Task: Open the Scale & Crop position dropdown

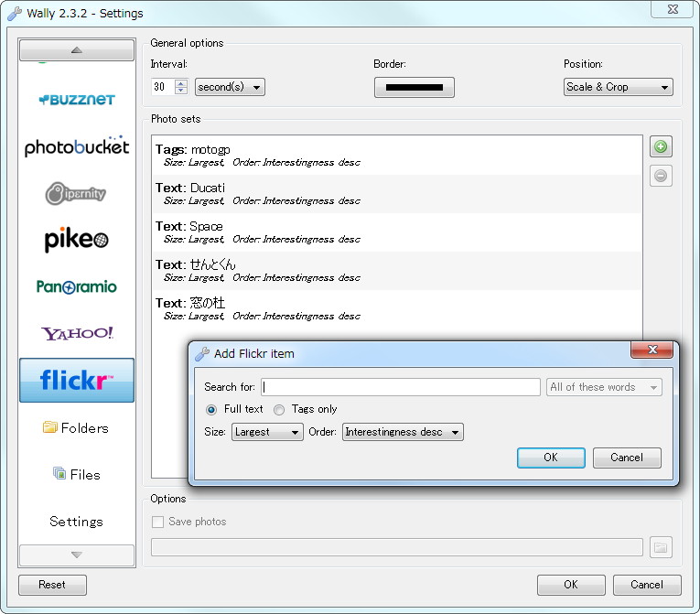Action: click(619, 87)
